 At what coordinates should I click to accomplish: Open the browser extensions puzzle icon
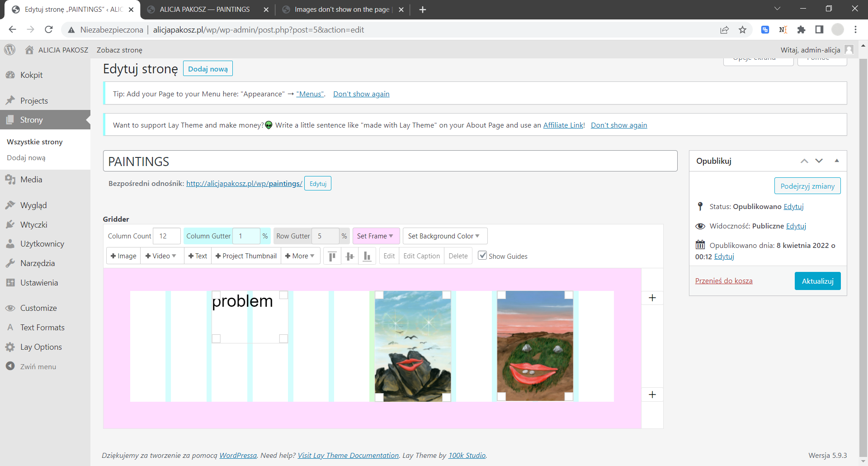pyautogui.click(x=801, y=30)
